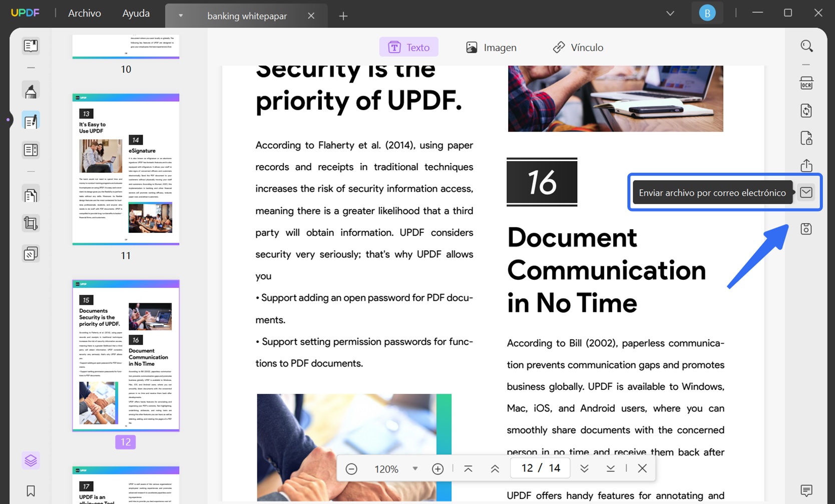Select page 12 thumbnail
The image size is (835, 504).
pyautogui.click(x=126, y=355)
